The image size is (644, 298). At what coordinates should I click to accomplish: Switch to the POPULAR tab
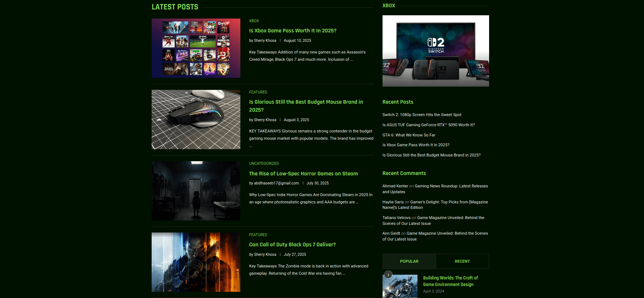click(x=409, y=261)
